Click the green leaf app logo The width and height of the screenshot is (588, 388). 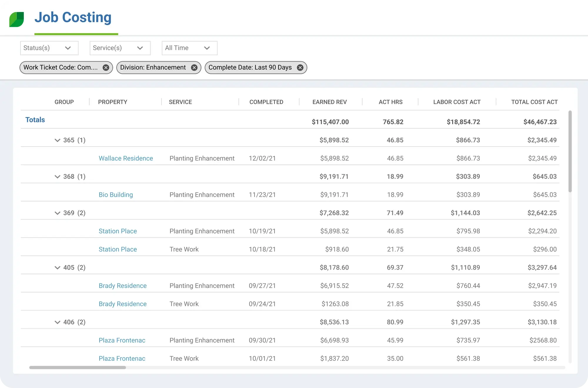point(17,19)
